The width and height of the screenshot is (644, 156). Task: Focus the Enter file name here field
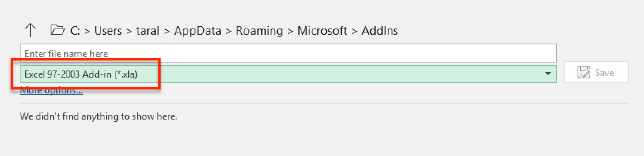pos(288,53)
